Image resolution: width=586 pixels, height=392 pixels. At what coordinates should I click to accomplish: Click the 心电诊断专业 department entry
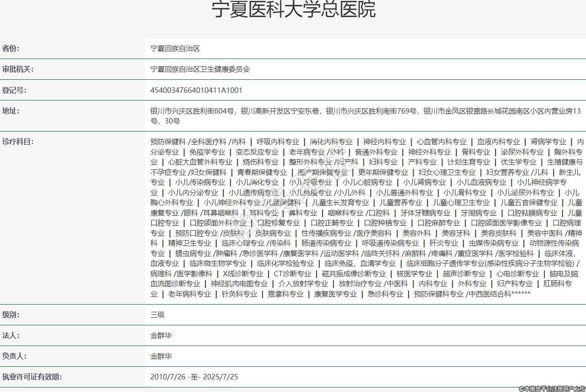tap(517, 273)
